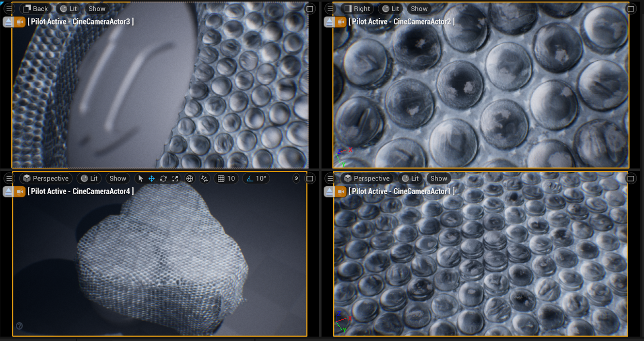Open the Right view type dropdown
The height and width of the screenshot is (341, 644).
(357, 8)
